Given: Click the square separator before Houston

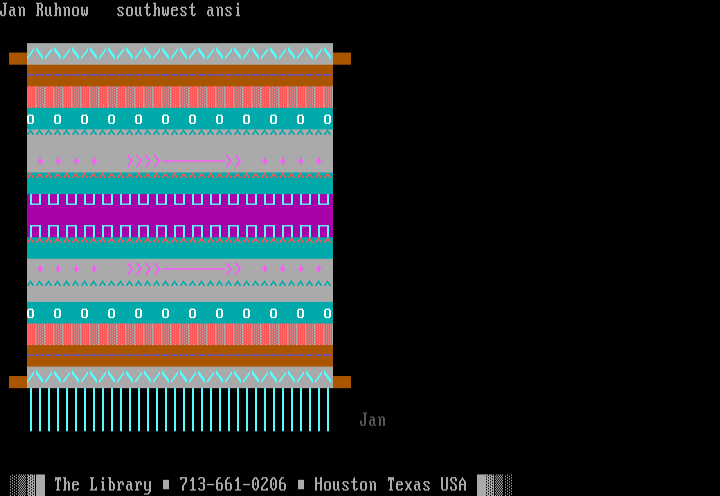Looking at the screenshot, I should point(301,485).
